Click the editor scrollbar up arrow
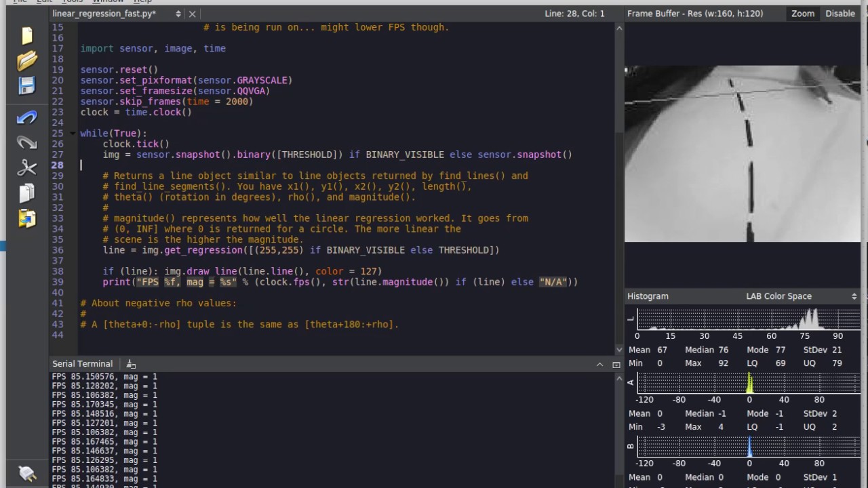This screenshot has width=868, height=488. click(x=619, y=28)
